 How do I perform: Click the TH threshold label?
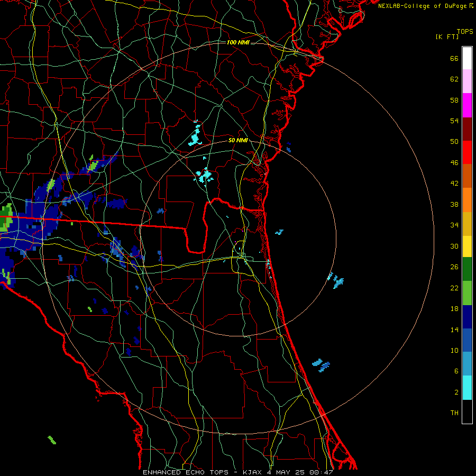tap(454, 413)
